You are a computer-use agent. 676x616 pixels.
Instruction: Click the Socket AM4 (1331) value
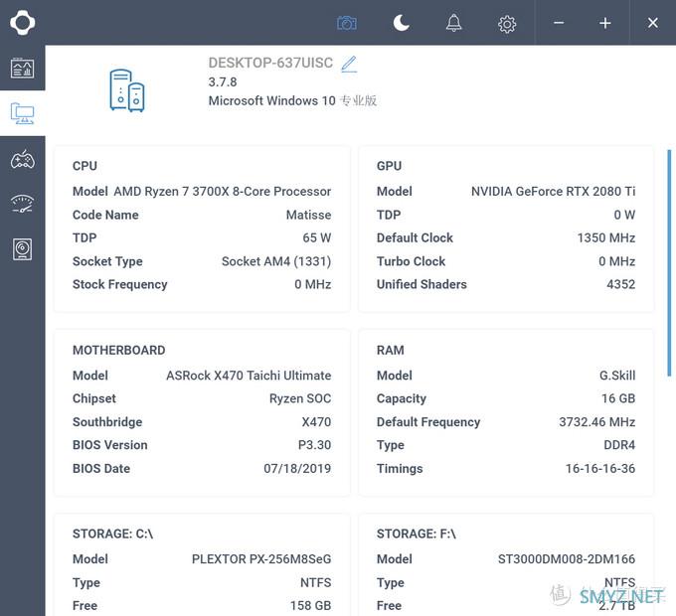tap(276, 261)
